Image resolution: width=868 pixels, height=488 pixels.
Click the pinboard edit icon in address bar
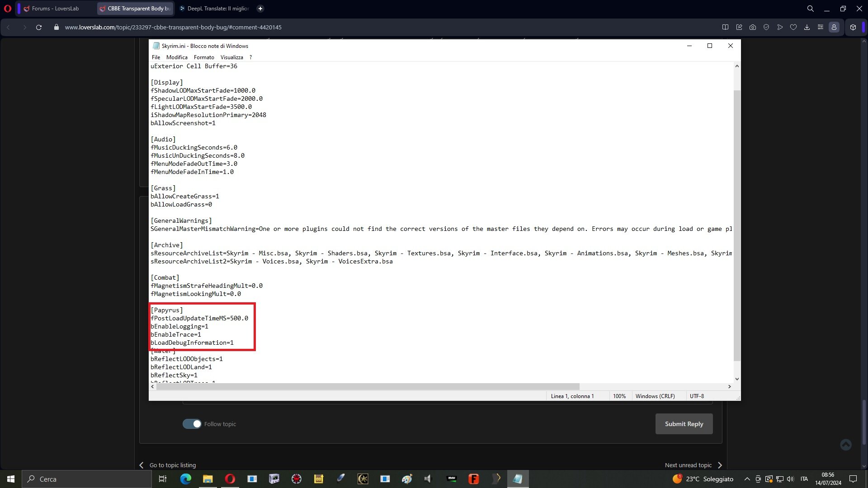[739, 27]
